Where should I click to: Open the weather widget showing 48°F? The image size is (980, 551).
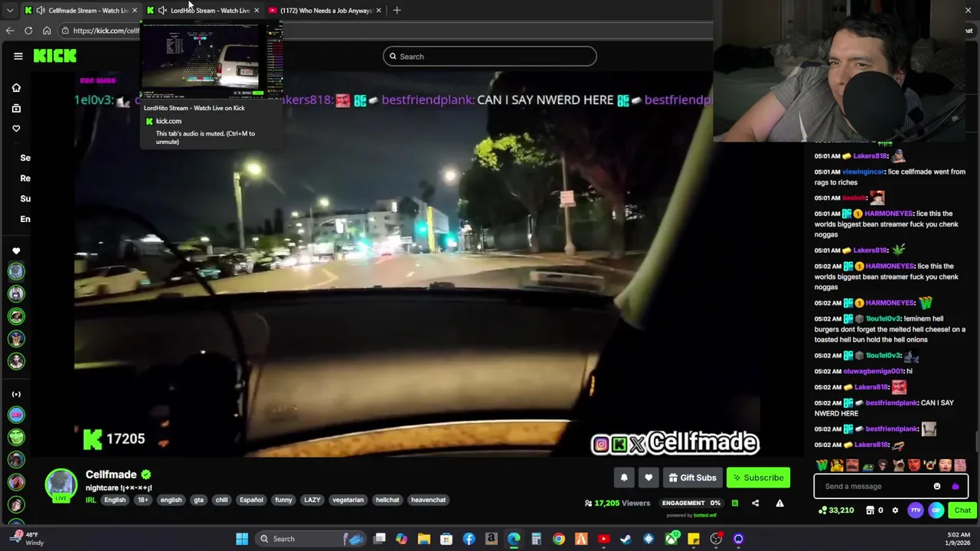27,539
